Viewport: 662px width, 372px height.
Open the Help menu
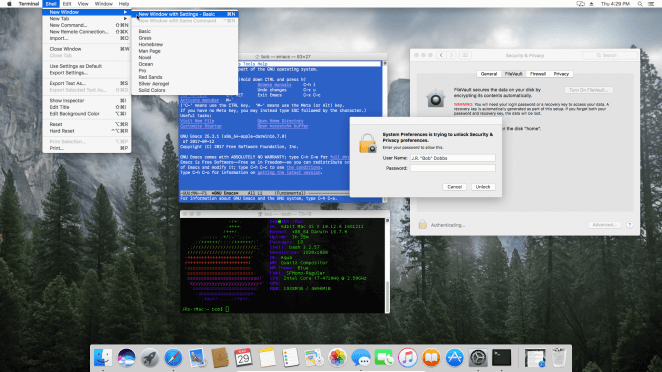(x=124, y=4)
